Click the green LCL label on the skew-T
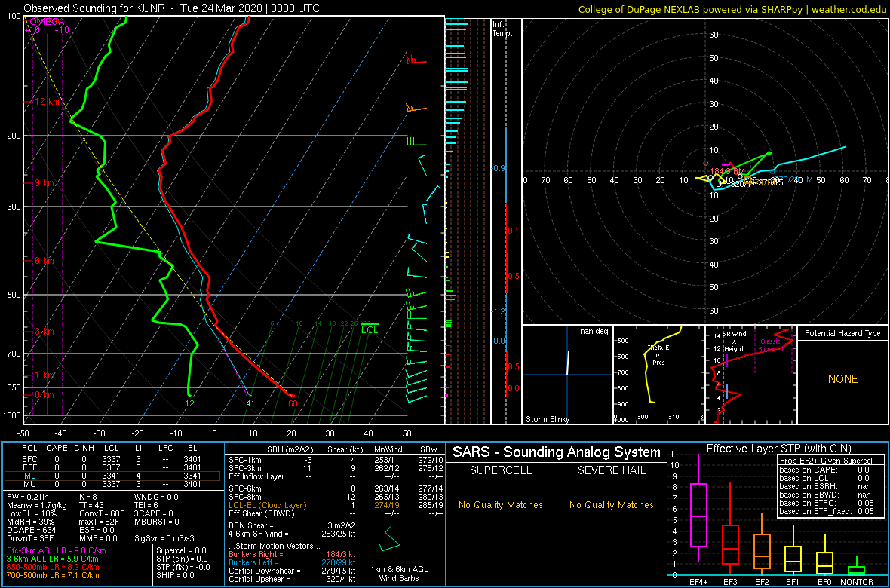The width and height of the screenshot is (890, 588). tap(370, 329)
